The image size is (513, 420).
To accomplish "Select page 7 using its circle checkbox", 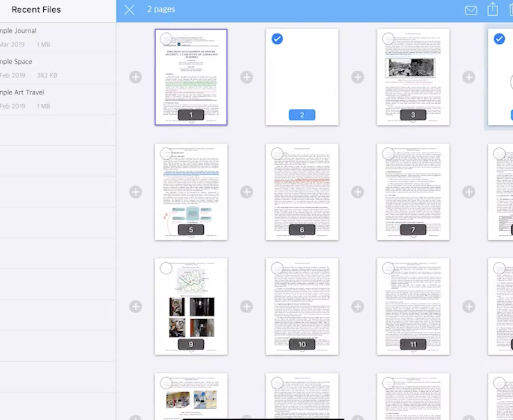I will coord(388,153).
